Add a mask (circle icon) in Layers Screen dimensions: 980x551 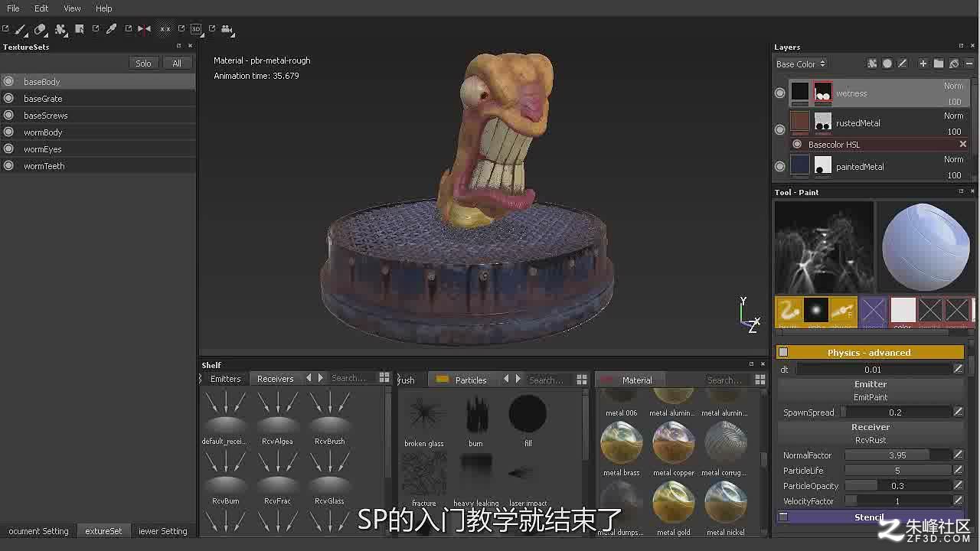coord(887,64)
